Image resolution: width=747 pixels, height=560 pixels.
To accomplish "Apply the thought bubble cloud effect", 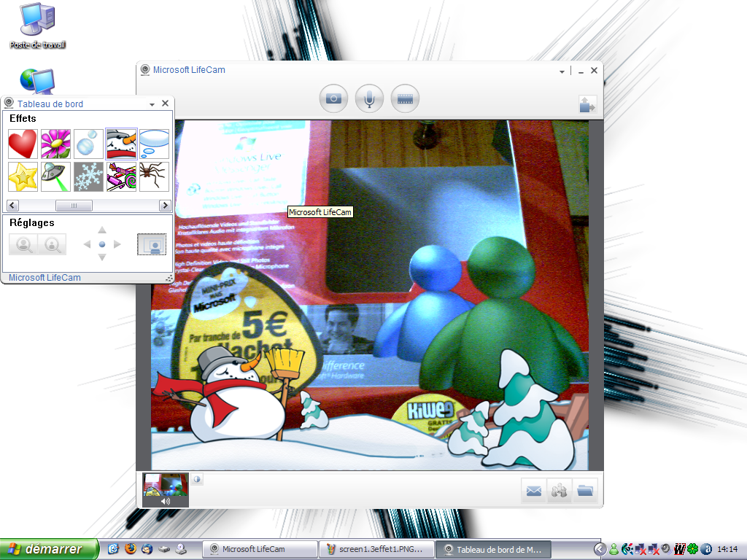I will [155, 144].
